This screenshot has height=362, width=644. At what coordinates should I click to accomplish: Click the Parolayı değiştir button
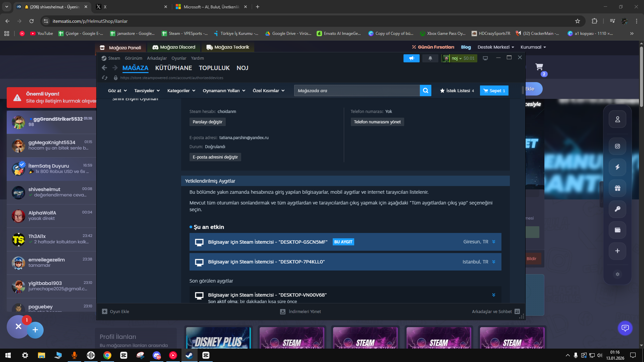click(207, 122)
